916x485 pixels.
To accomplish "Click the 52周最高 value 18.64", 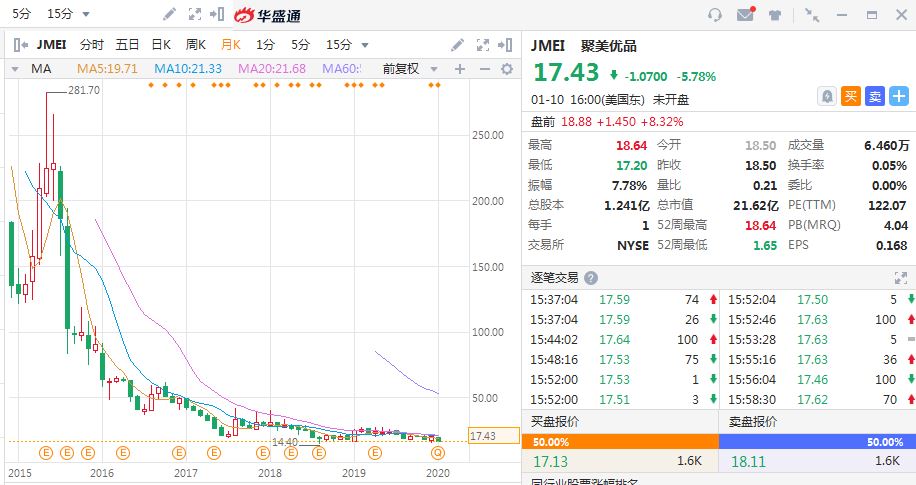I will coord(760,226).
